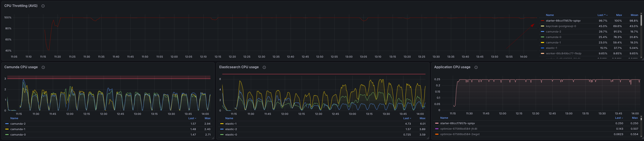Click info icon next to Camunda CPU usage

pyautogui.click(x=43, y=67)
